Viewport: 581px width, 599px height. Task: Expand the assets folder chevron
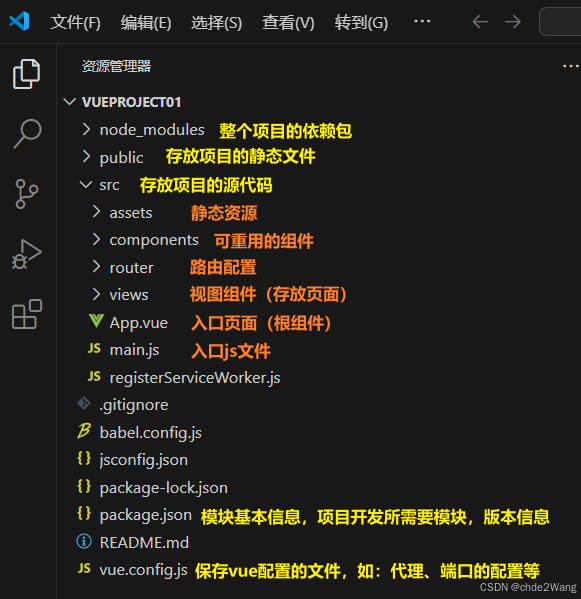[x=96, y=212]
